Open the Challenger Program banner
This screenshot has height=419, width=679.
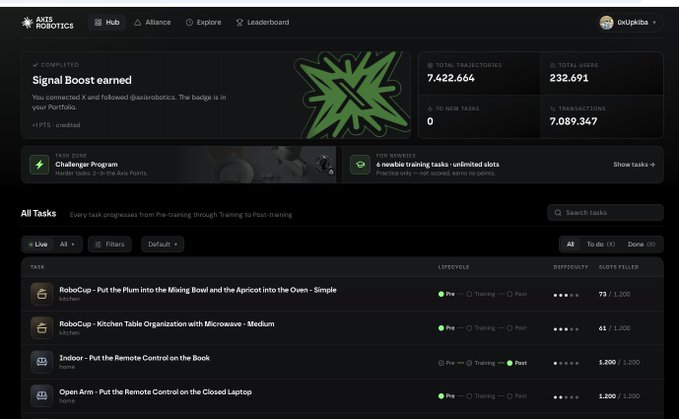178,164
